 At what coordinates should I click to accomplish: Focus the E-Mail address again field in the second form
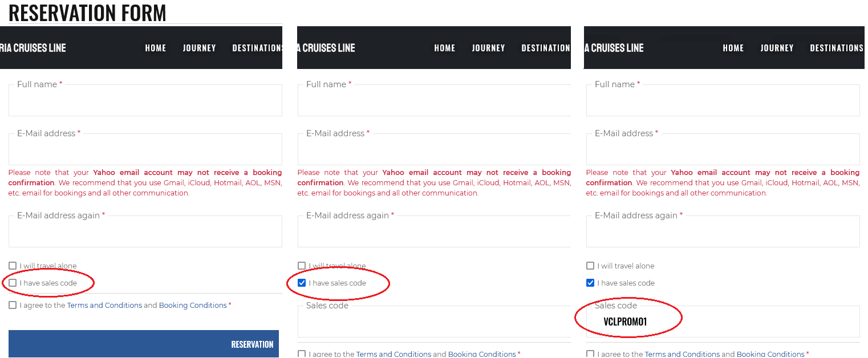click(434, 231)
